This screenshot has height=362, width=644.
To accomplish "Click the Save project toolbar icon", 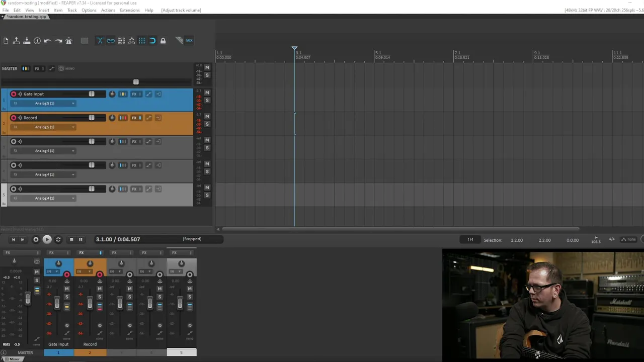I will (27, 41).
